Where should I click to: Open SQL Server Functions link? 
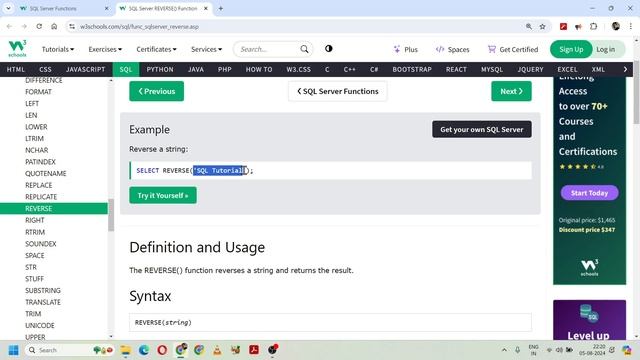click(338, 91)
